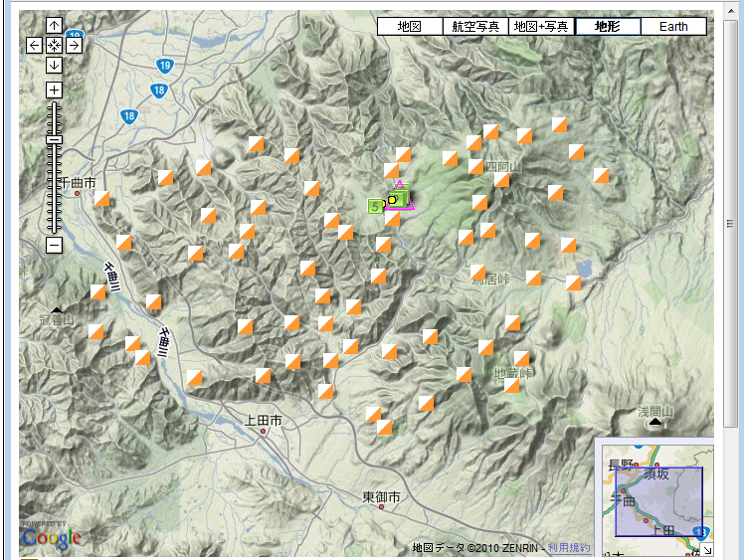Click the Google logo
The height and width of the screenshot is (560, 744).
point(51,538)
